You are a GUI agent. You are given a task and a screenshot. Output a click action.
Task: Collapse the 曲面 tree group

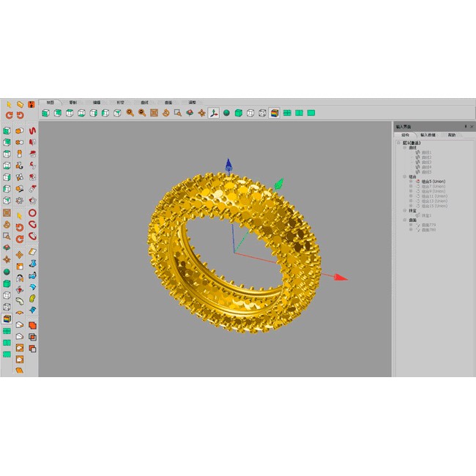pos(405,220)
